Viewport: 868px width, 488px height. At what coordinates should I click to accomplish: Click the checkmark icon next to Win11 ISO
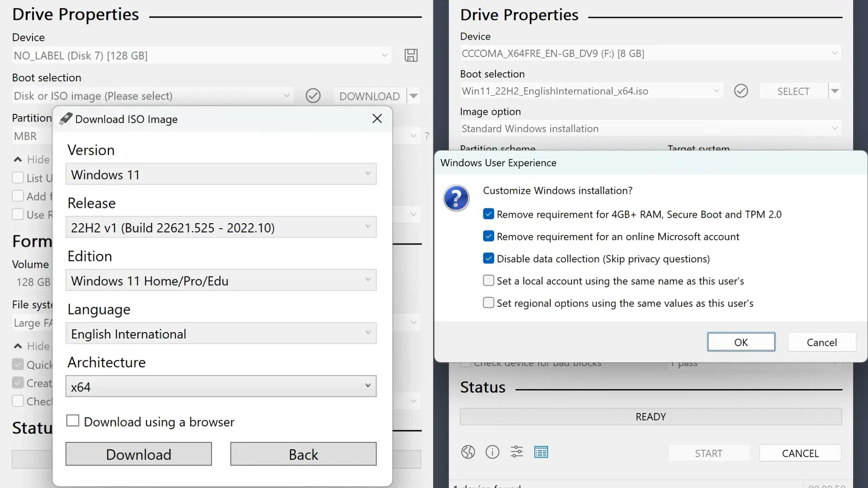741,91
